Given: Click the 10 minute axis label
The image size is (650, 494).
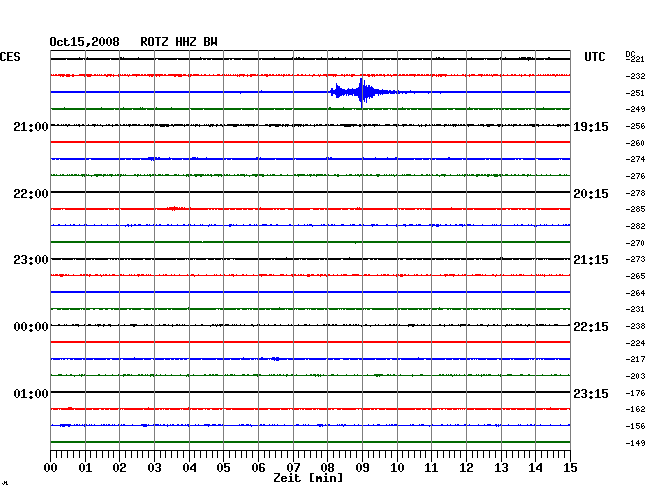Looking at the screenshot, I should click(x=397, y=468).
